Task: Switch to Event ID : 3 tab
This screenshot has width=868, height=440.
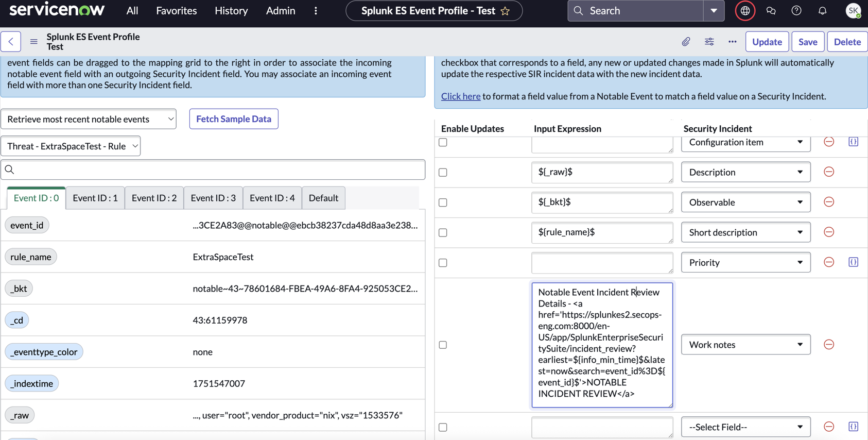Action: point(213,198)
